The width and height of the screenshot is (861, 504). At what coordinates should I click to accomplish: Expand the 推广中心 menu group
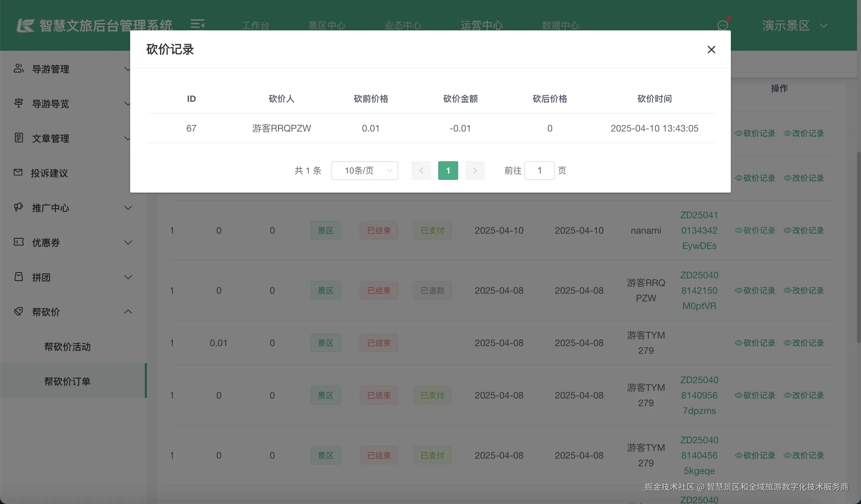point(51,208)
